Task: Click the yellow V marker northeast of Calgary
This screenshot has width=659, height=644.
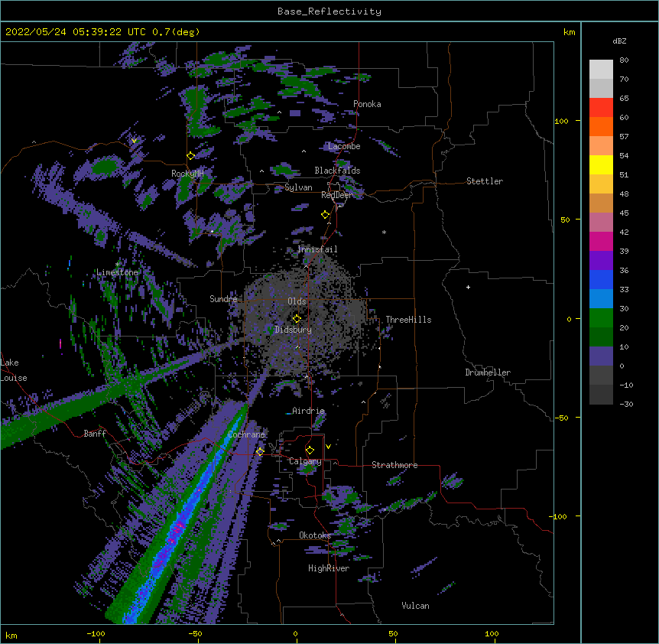Action: pyautogui.click(x=328, y=447)
